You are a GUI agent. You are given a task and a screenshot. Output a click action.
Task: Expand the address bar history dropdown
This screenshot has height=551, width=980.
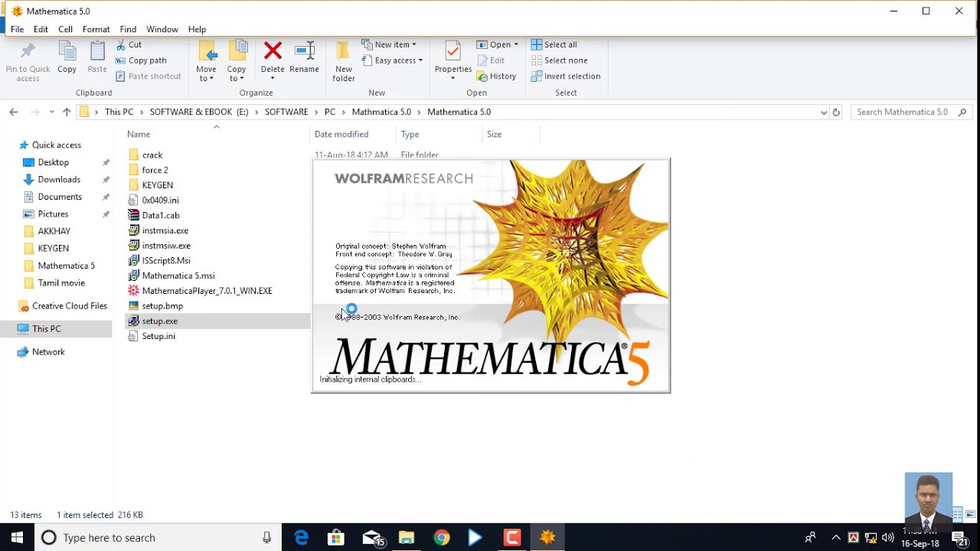824,112
